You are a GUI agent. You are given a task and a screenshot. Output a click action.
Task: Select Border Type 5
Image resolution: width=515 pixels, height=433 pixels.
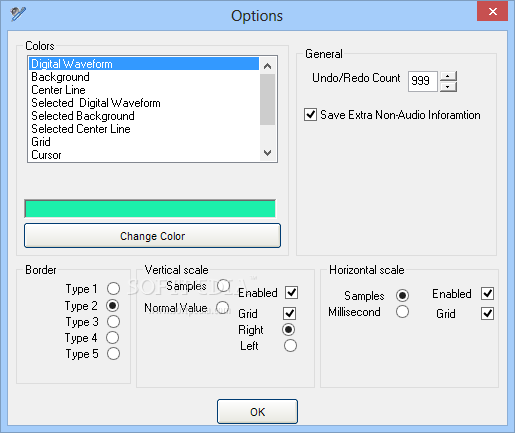pyautogui.click(x=113, y=354)
